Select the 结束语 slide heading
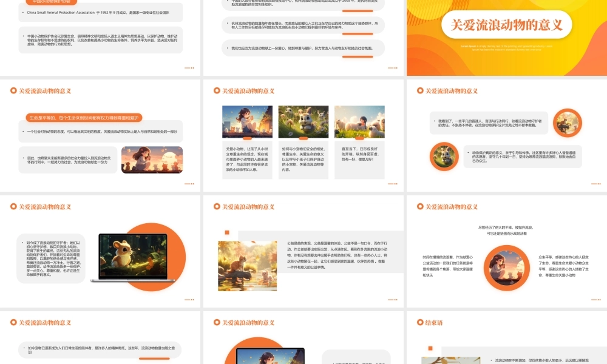Image resolution: width=607 pixels, height=364 pixels. tap(434, 323)
